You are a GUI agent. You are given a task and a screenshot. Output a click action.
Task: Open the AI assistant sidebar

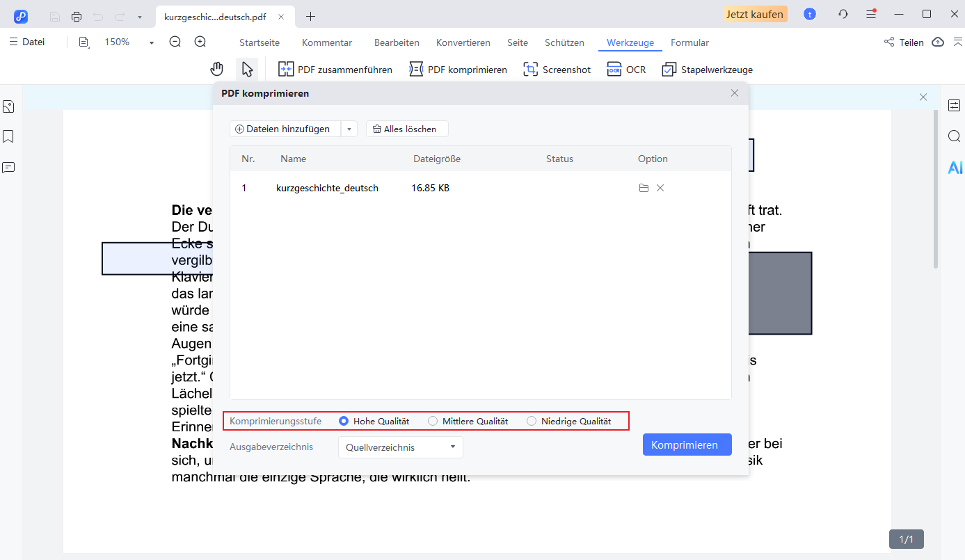954,167
